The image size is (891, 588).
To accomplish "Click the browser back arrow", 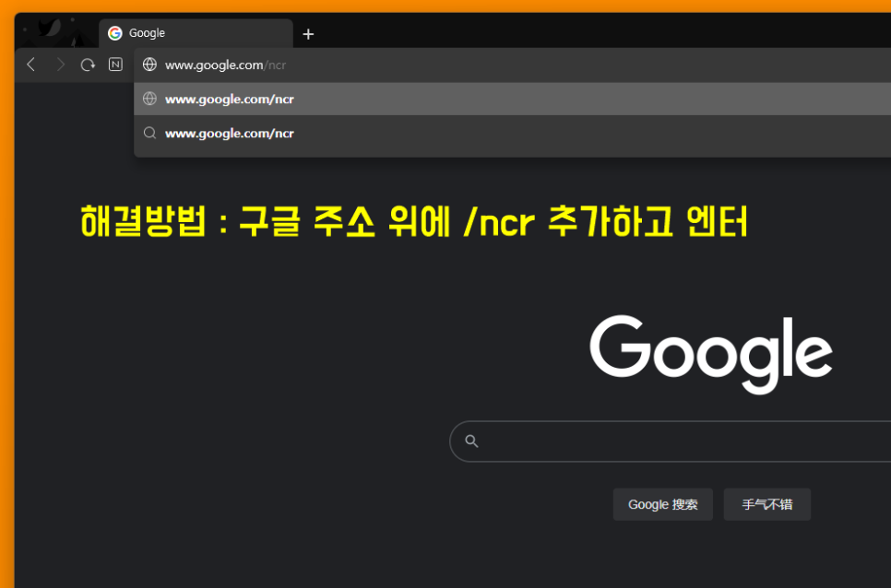I will coord(31,65).
